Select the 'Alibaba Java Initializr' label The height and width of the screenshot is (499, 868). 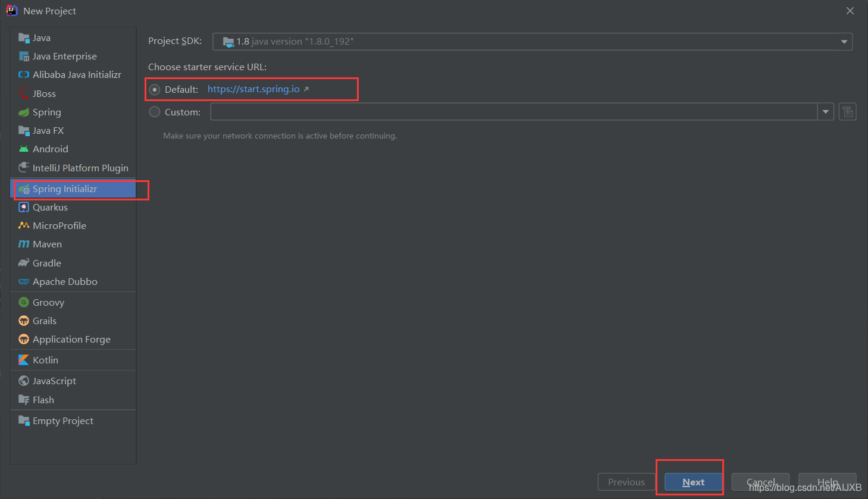click(77, 75)
